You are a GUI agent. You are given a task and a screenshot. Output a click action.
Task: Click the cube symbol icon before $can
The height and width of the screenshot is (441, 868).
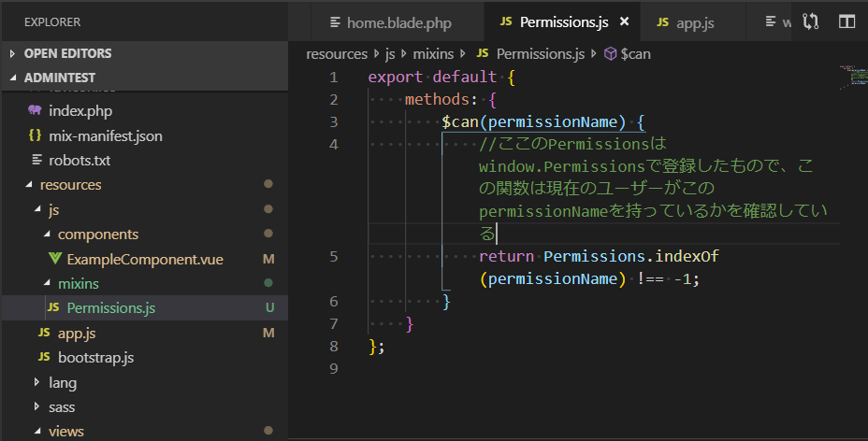click(610, 53)
